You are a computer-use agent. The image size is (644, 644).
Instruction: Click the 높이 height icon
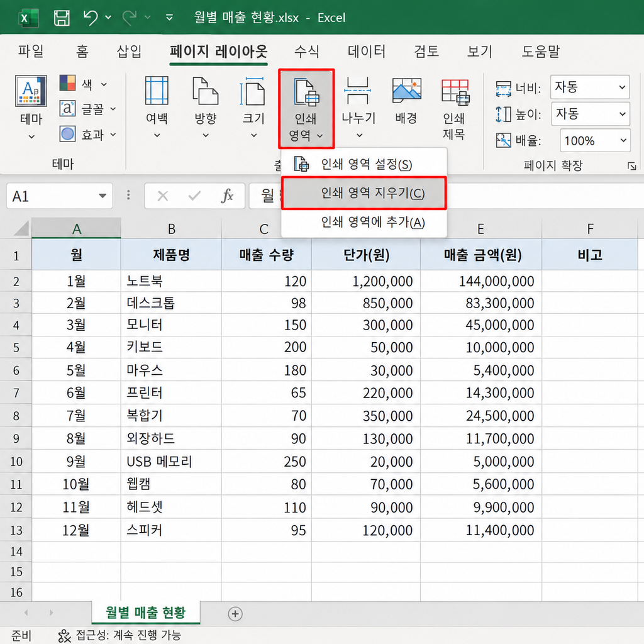[504, 114]
